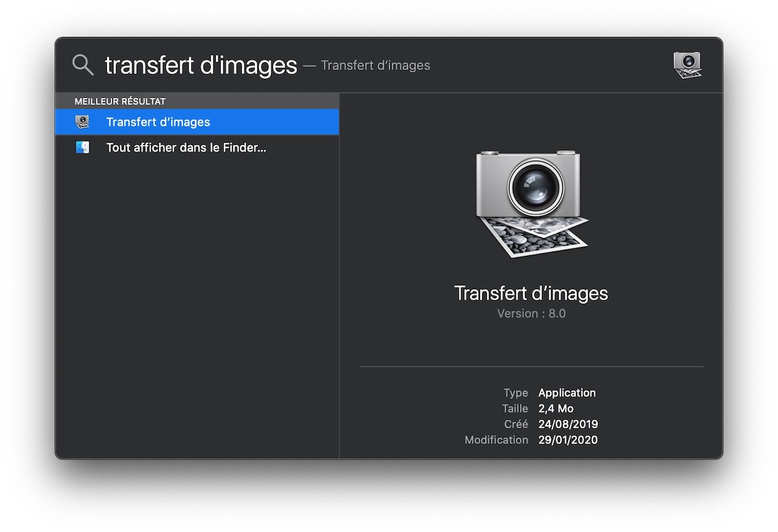Click the "Application" type value
This screenshot has height=532, width=778.
tap(567, 393)
